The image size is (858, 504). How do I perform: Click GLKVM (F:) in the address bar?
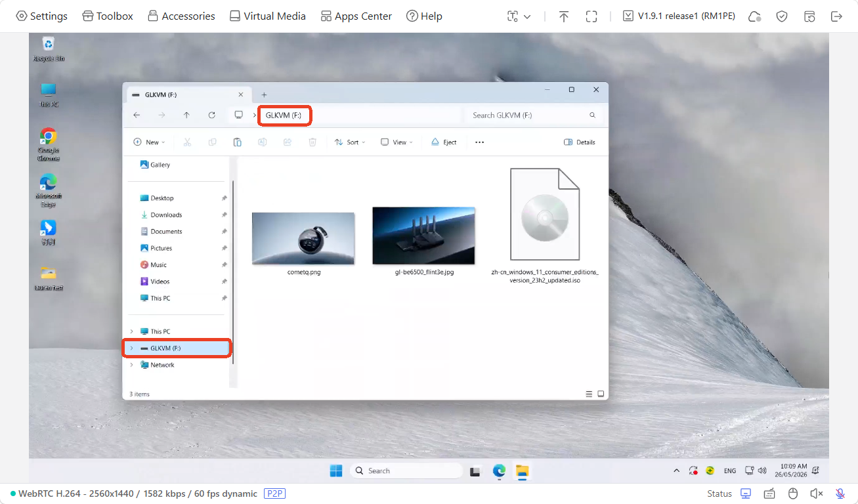coord(284,115)
